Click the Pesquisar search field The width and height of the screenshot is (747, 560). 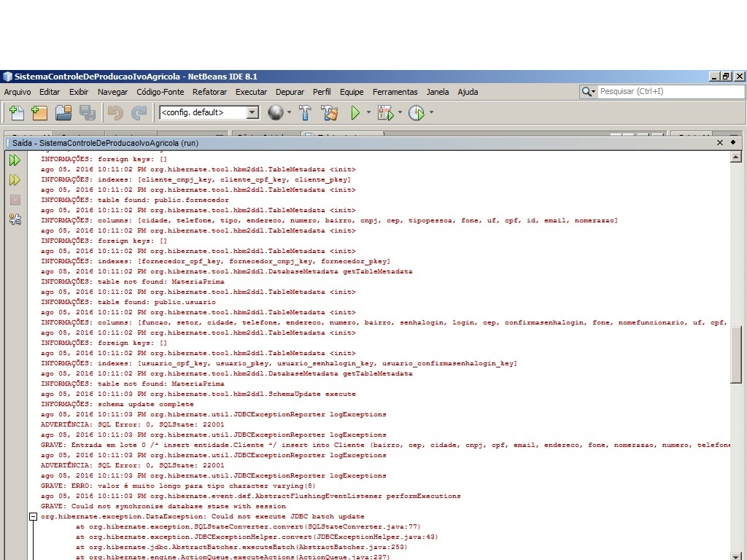pos(671,91)
